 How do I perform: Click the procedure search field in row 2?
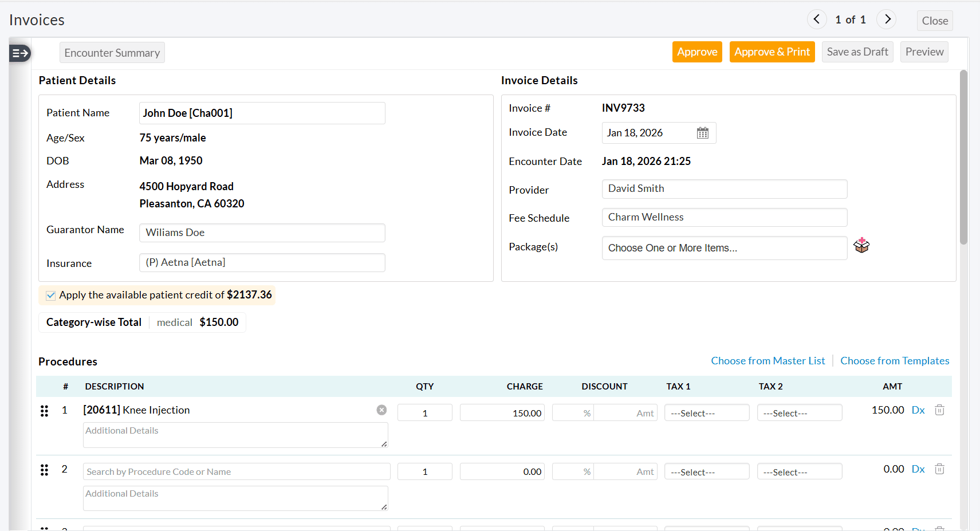pyautogui.click(x=236, y=472)
